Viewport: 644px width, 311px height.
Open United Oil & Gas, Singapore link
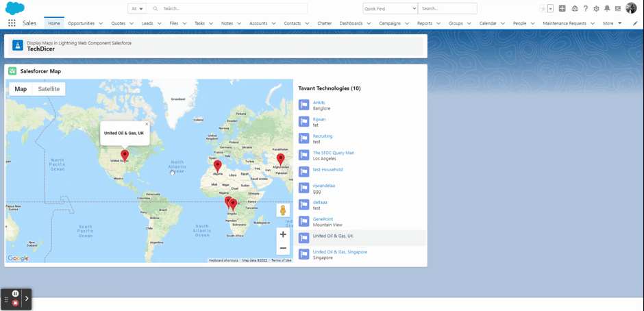[x=340, y=252]
